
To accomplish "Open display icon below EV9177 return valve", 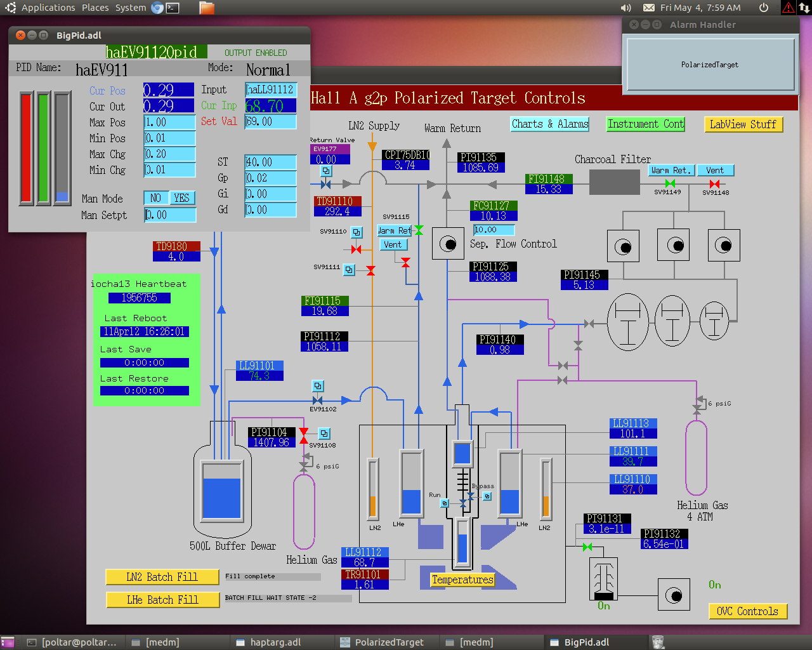I will click(326, 171).
